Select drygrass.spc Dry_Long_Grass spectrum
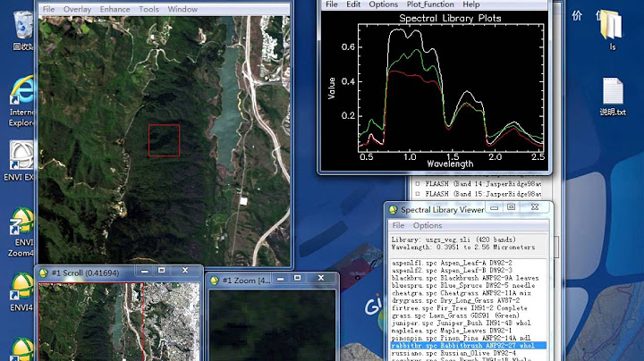 tap(468, 301)
